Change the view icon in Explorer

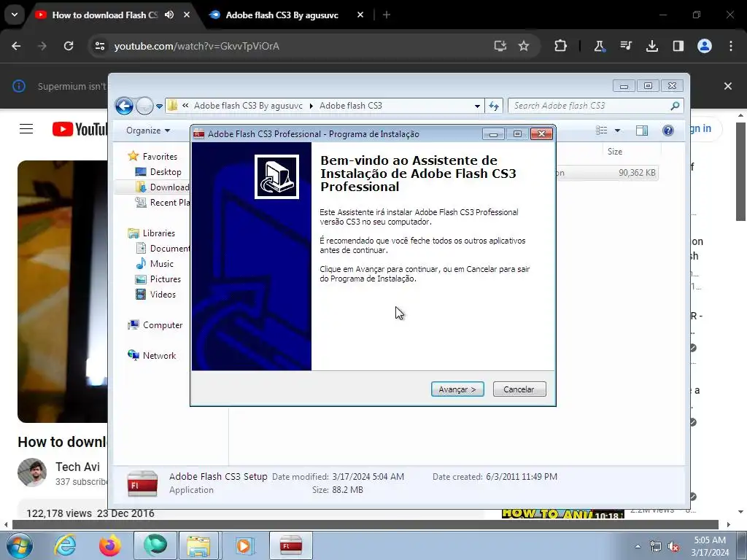coord(601,131)
